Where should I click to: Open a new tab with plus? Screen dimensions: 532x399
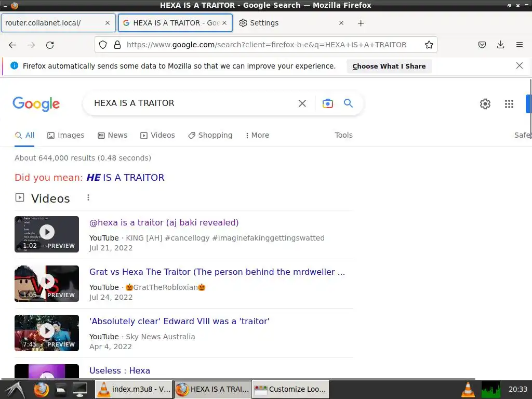361,23
